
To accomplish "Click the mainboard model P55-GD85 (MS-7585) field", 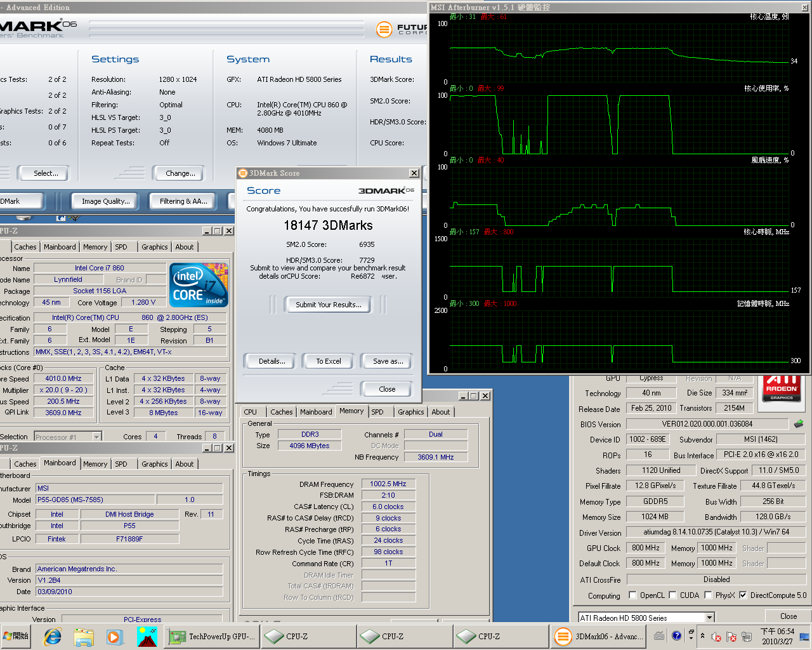I will 95,500.
